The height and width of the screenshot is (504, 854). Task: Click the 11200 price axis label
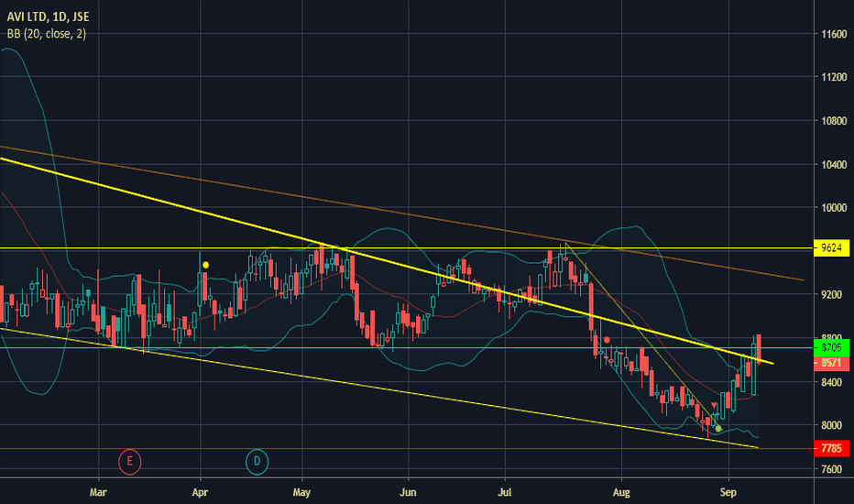tap(834, 77)
